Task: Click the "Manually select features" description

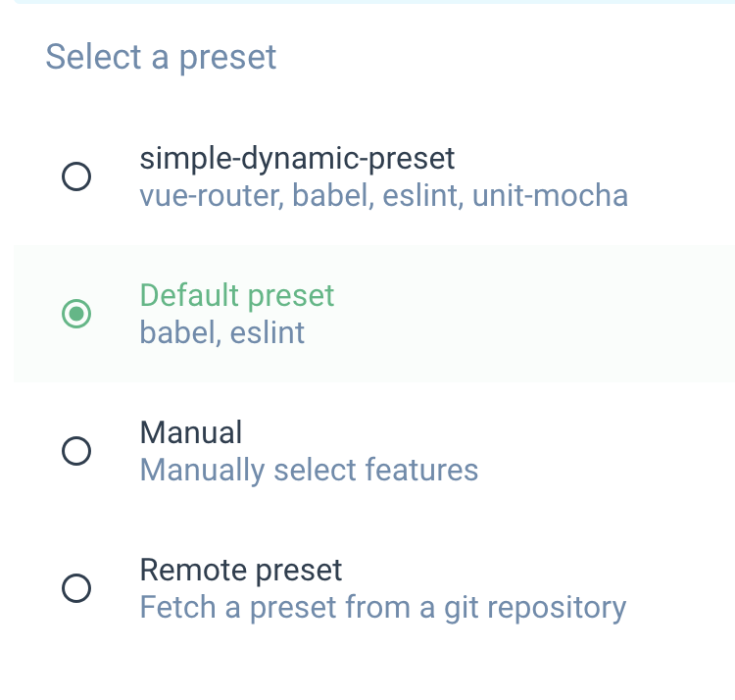Action: pyautogui.click(x=309, y=471)
